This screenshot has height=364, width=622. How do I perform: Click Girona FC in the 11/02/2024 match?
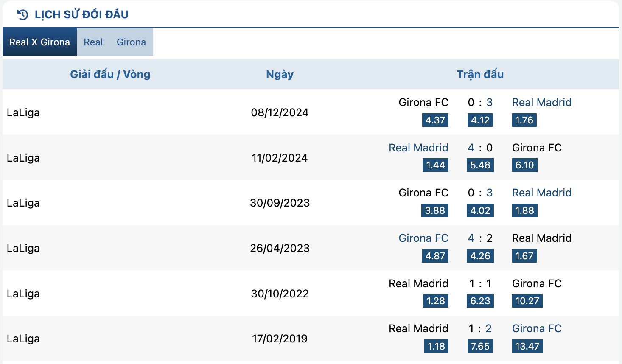pyautogui.click(x=537, y=148)
